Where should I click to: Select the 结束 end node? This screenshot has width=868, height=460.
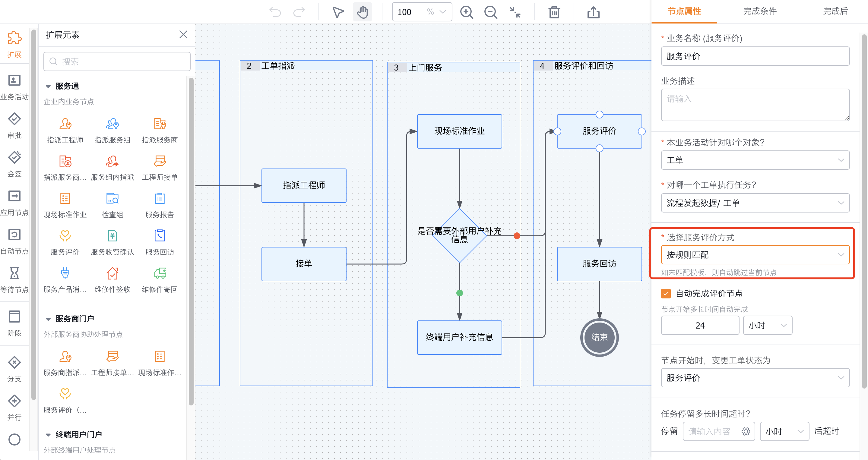click(600, 337)
